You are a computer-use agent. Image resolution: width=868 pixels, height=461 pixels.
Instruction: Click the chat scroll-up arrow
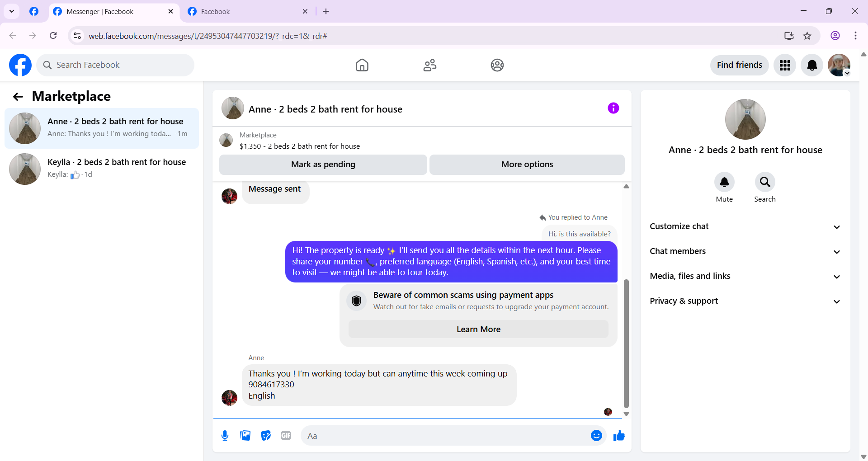pyautogui.click(x=626, y=187)
